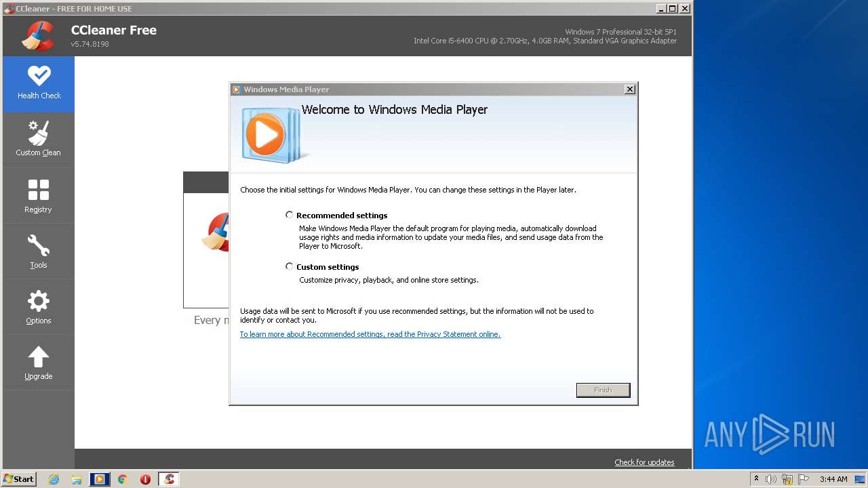Click Check for updates link in CCleaner

pos(644,462)
